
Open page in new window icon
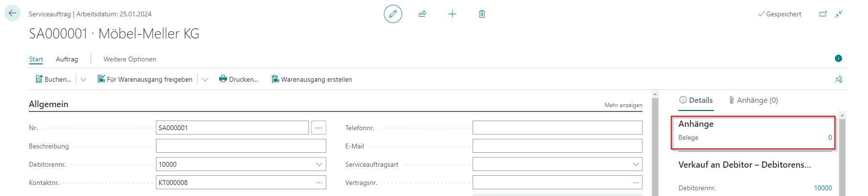coord(823,14)
